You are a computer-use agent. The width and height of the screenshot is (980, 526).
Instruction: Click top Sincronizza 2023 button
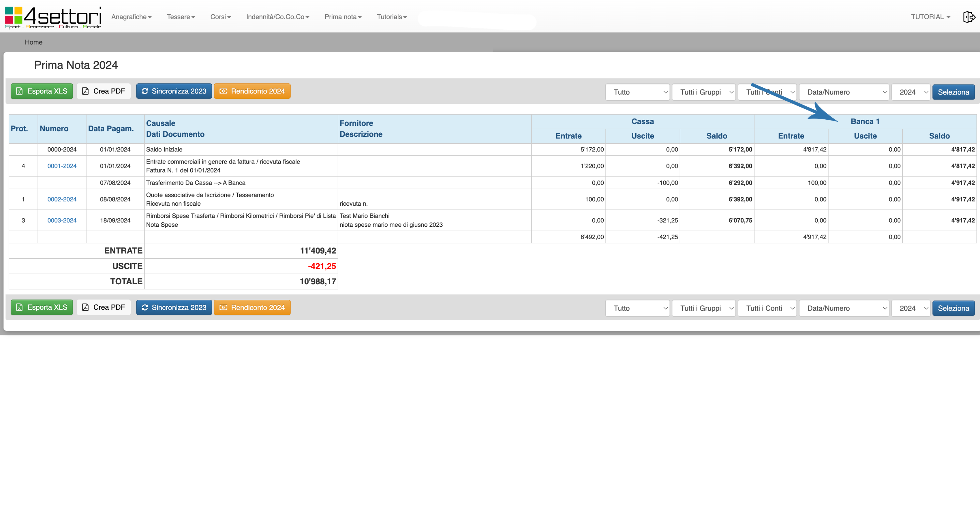click(174, 91)
